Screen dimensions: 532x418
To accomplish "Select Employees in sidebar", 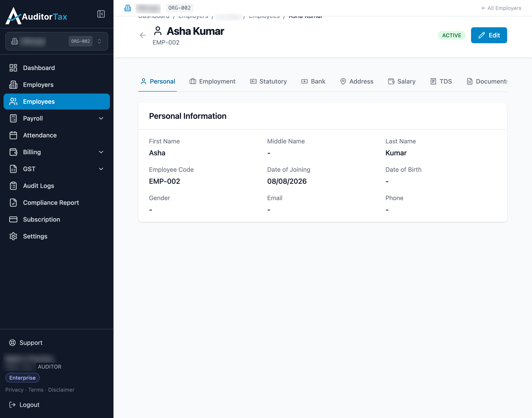I will tap(57, 102).
